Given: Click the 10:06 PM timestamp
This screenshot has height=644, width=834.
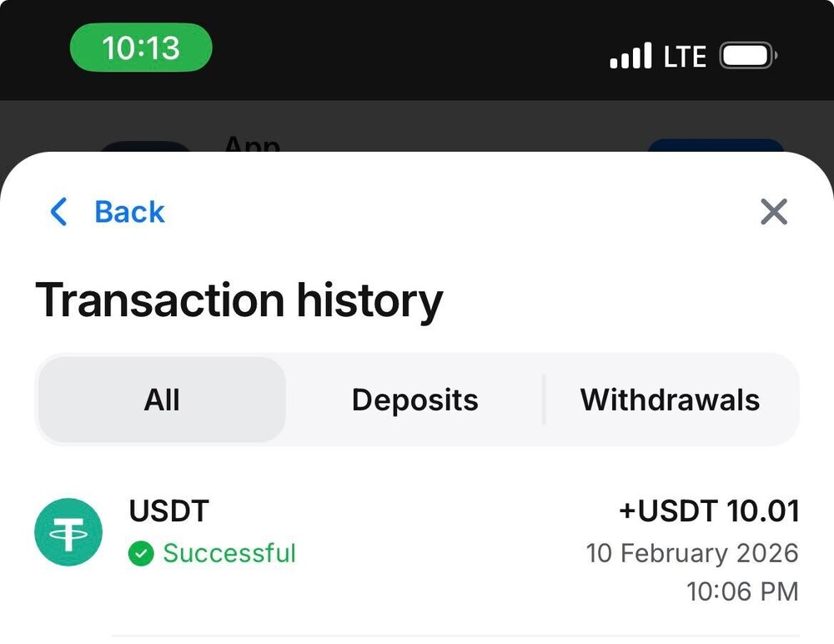Looking at the screenshot, I should click(x=742, y=591).
